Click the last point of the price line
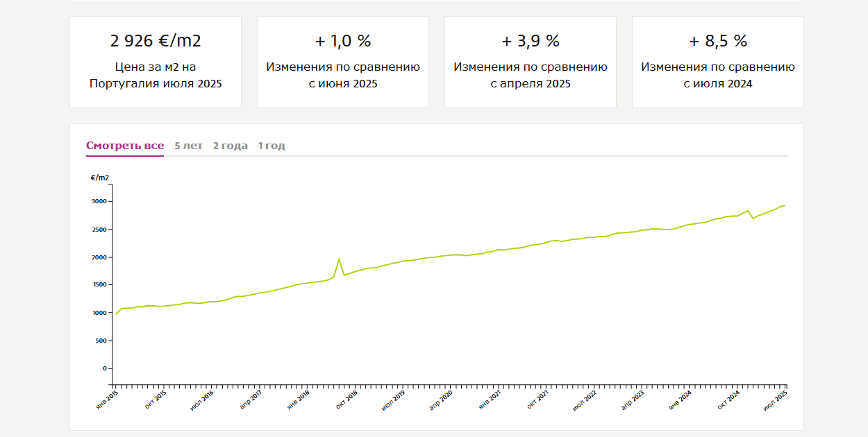Screen dimensions: 868x437 (785, 205)
